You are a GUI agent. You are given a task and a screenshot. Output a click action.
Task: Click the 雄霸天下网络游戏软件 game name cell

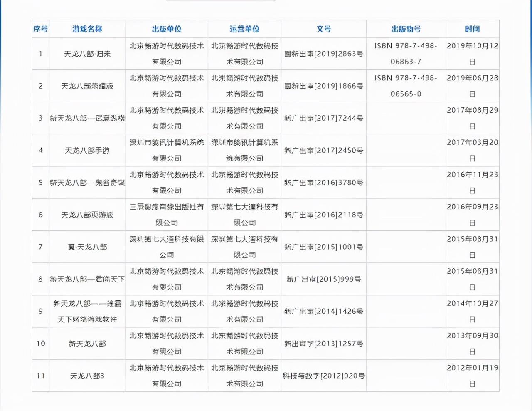tap(87, 312)
